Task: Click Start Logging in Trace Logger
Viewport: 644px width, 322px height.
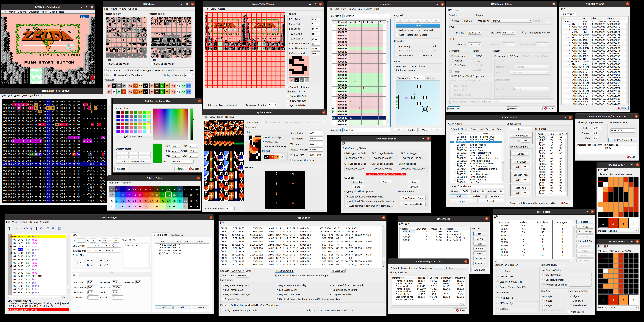Action: coord(284,271)
